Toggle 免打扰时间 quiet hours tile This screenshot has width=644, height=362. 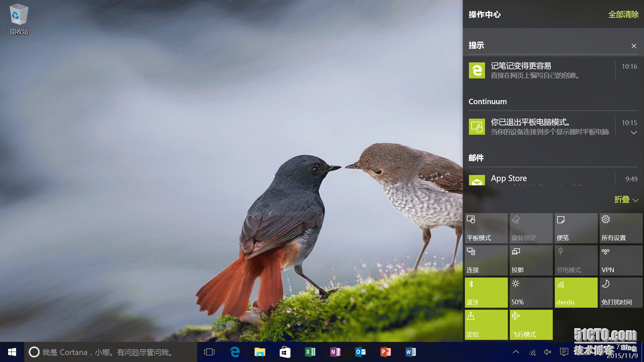point(621,293)
